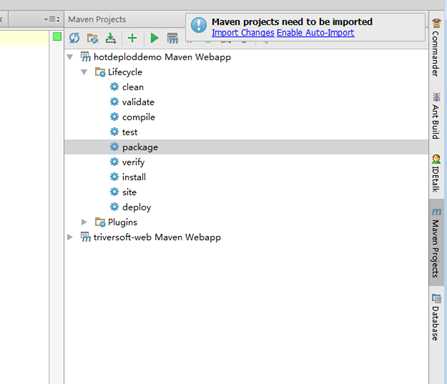Click the Maven Projects panel title

click(97, 19)
